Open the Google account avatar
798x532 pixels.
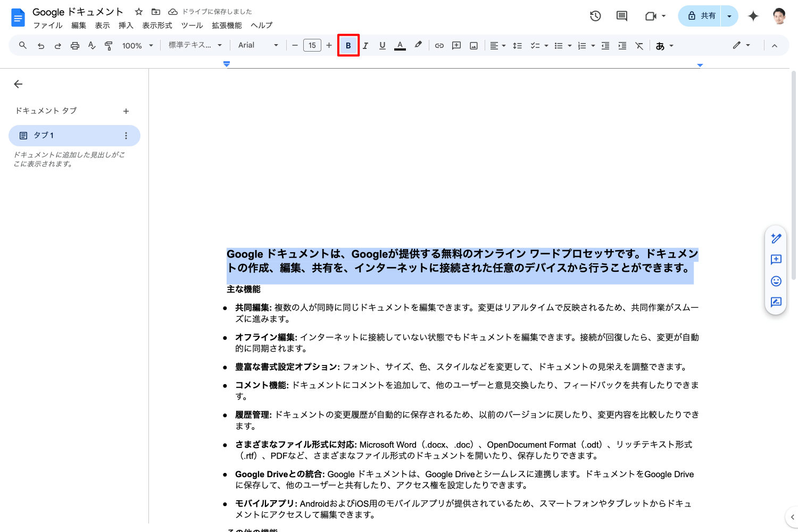tap(779, 16)
